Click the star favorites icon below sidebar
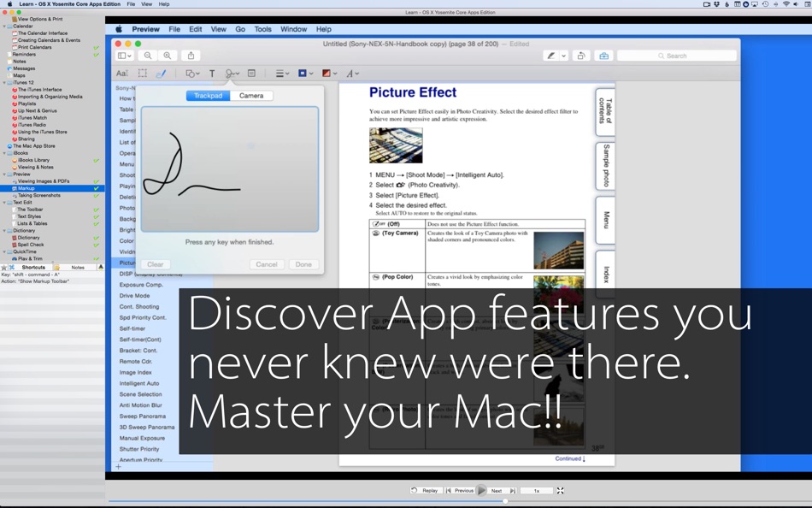The height and width of the screenshot is (508, 812). click(4, 268)
